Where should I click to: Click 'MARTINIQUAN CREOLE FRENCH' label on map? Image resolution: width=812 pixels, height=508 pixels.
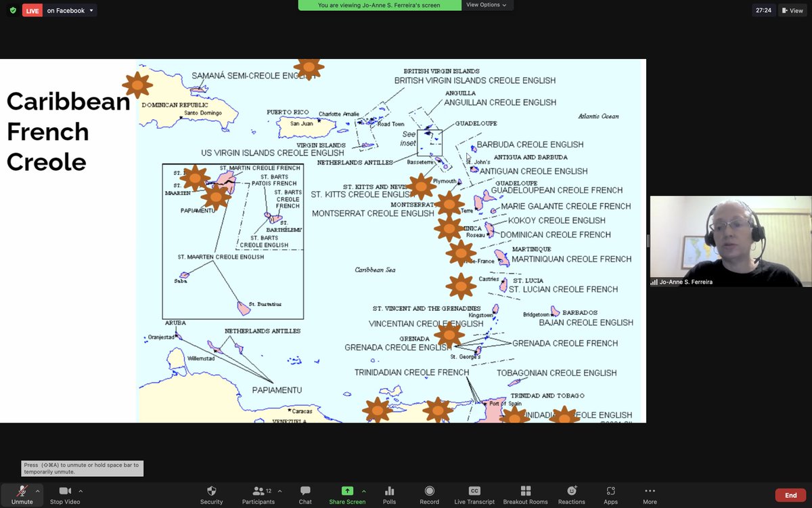click(x=572, y=259)
